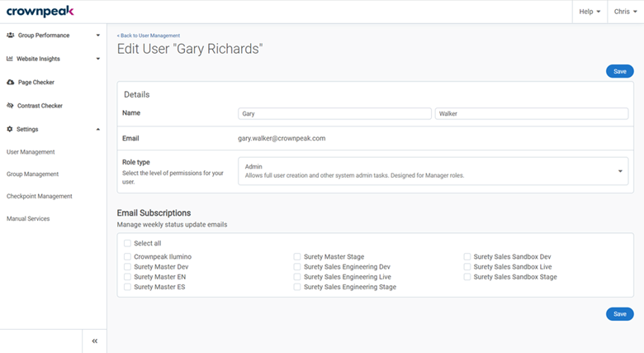Expand the Website Insights menu arrow
Image resolution: width=644 pixels, height=353 pixels.
coord(97,59)
